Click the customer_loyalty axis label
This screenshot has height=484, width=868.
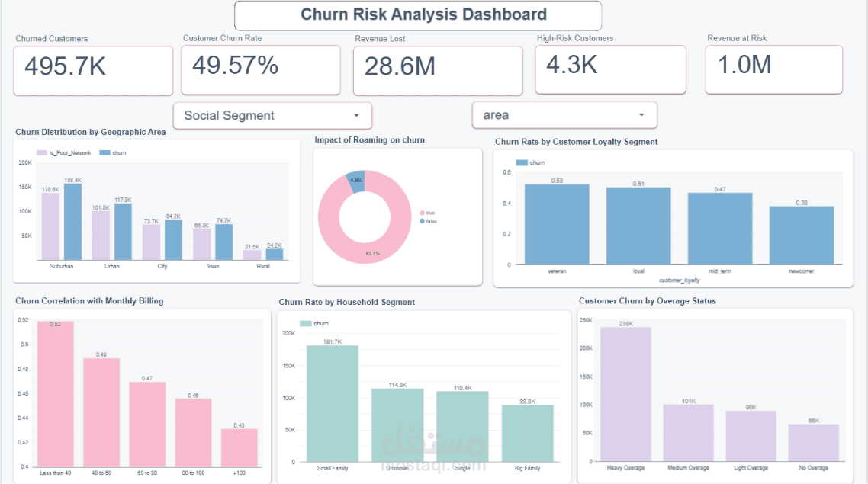(x=680, y=280)
